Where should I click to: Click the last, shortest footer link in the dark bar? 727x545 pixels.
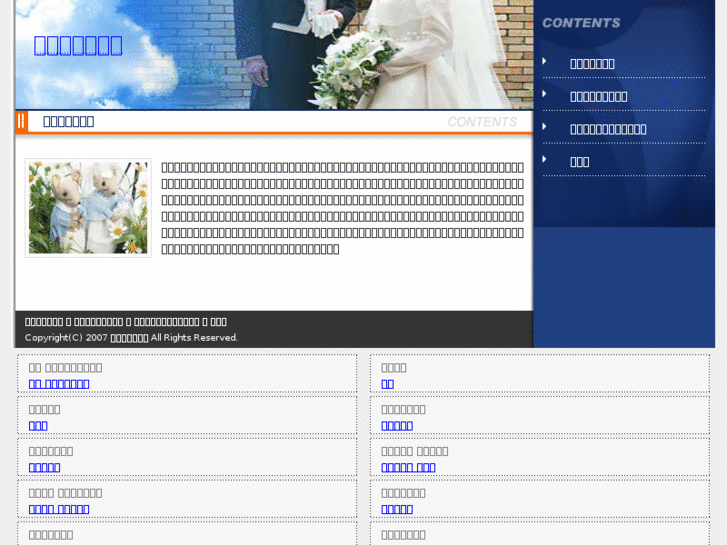coord(218,322)
